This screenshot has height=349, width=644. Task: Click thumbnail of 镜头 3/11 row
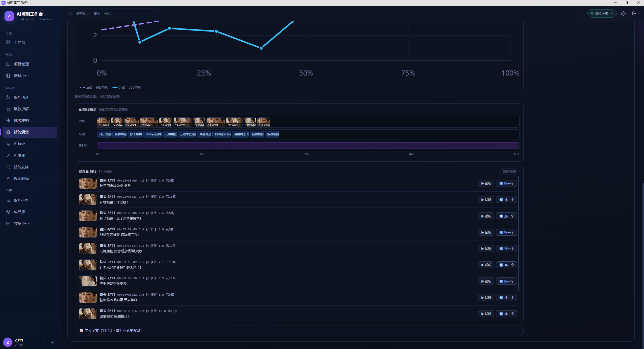[x=88, y=216]
